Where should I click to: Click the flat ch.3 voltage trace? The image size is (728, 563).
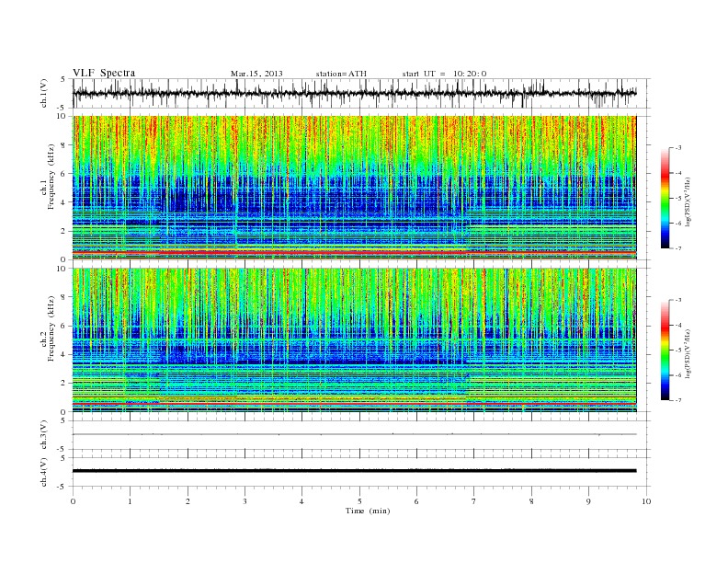(x=354, y=434)
